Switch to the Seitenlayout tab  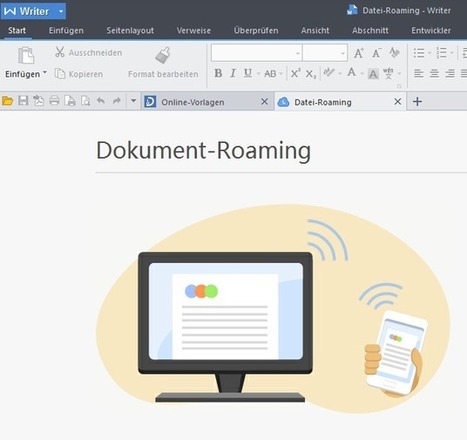(x=130, y=31)
